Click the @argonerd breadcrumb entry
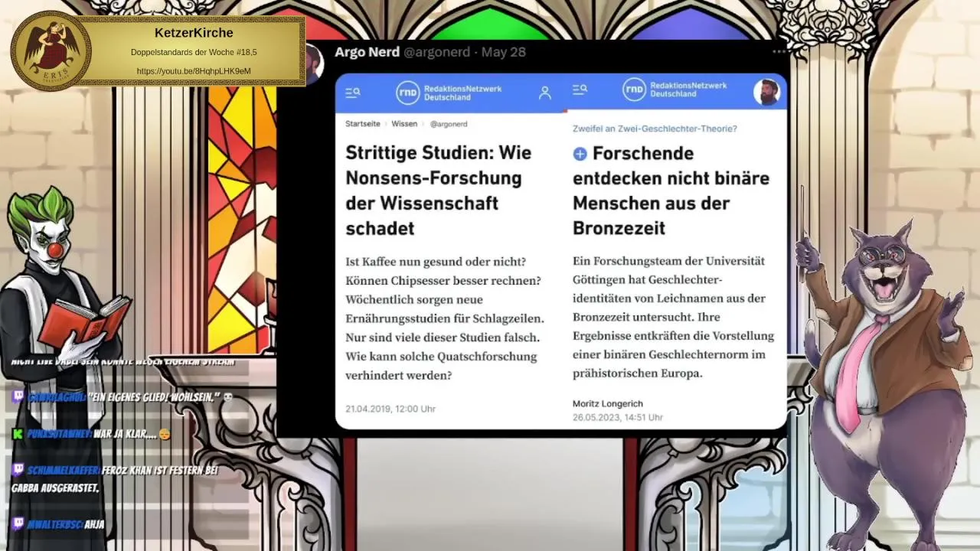The image size is (980, 551). tap(449, 123)
